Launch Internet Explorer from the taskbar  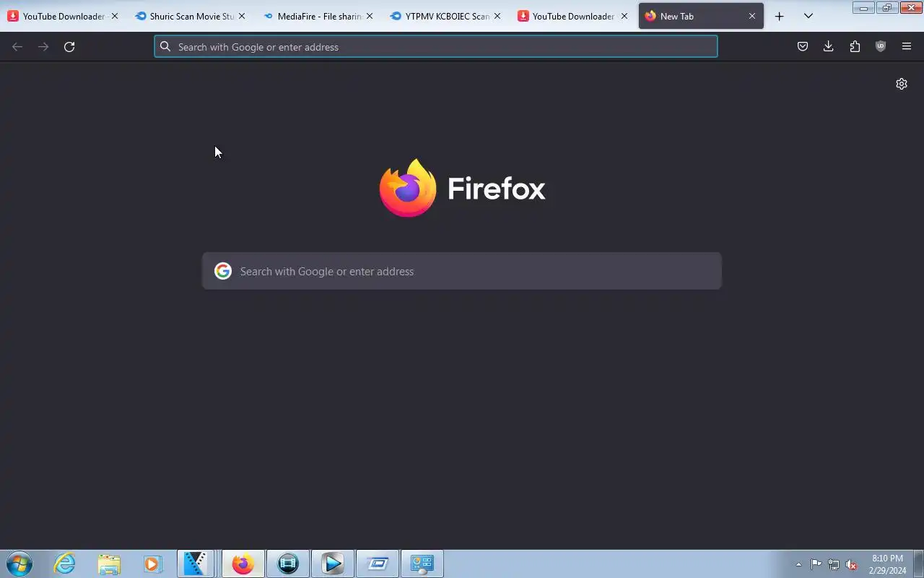(65, 564)
